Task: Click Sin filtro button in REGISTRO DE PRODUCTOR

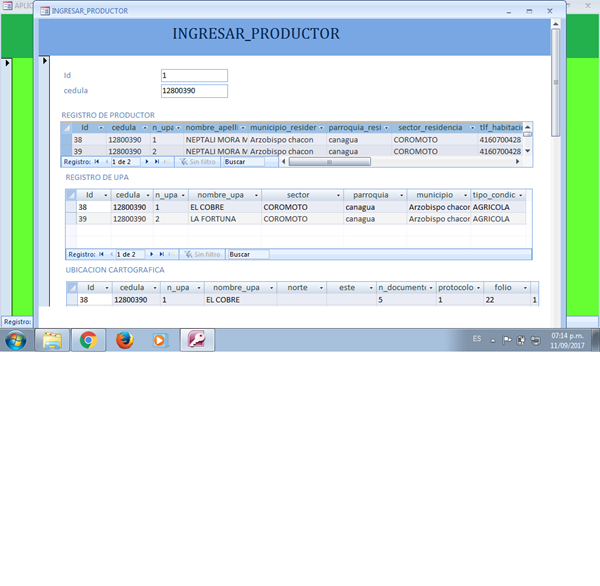Action: pos(198,162)
